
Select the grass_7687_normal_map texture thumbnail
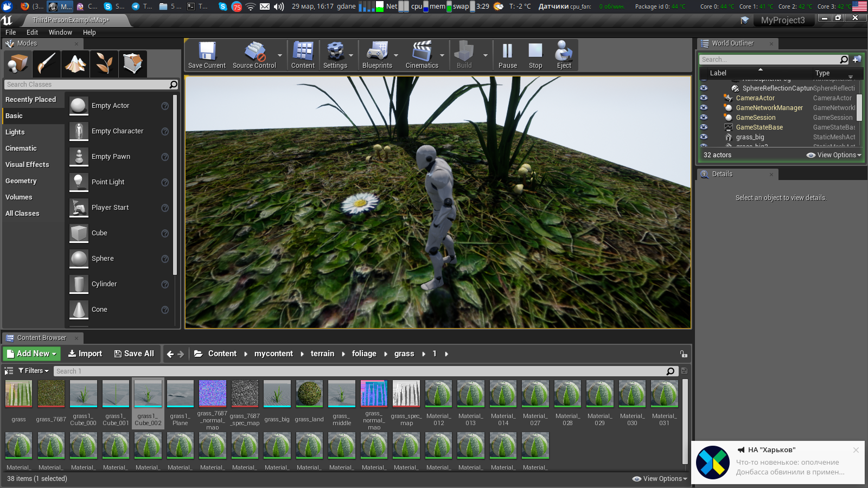213,394
